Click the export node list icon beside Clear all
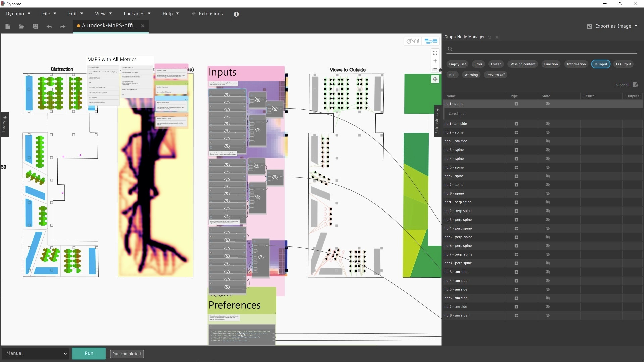 pyautogui.click(x=636, y=85)
